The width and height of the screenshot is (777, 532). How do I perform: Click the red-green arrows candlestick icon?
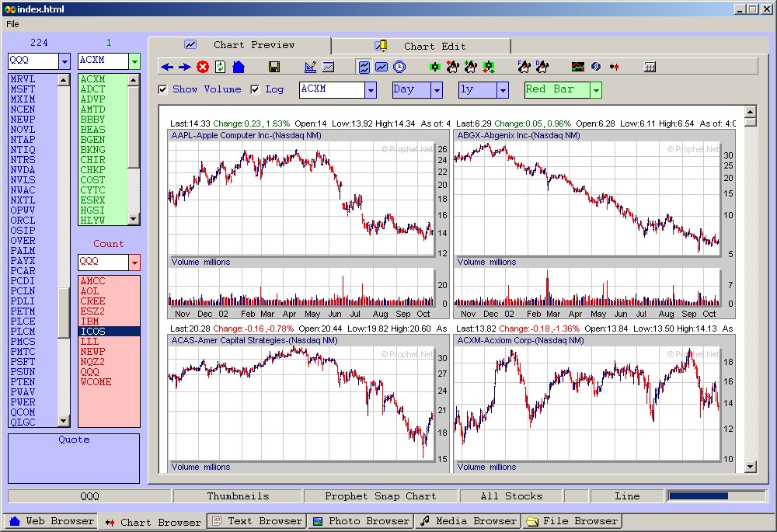click(x=489, y=67)
